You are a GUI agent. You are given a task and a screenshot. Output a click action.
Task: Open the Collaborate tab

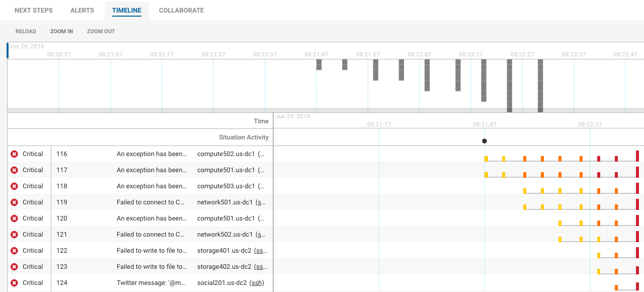181,11
